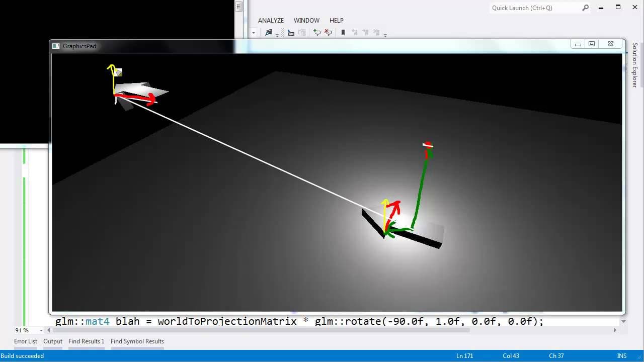Click the find-in-files icon on the toolbar
The height and width of the screenshot is (362, 644).
269,33
